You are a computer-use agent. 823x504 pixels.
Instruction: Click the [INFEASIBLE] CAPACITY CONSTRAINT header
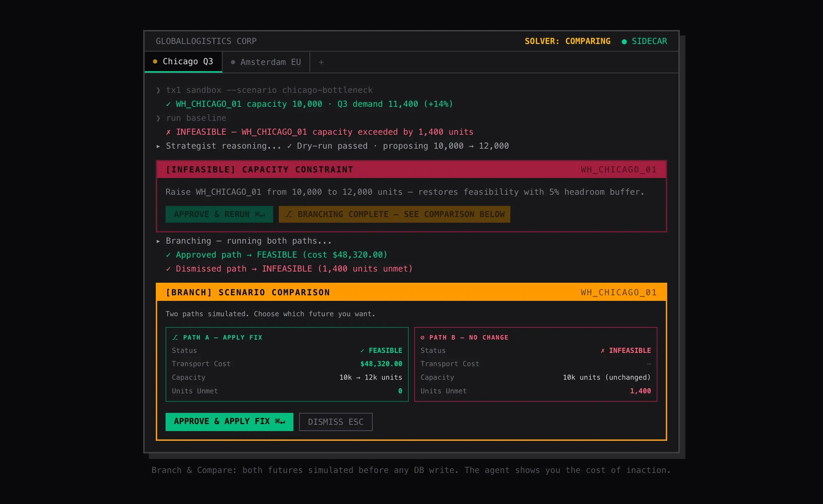[260, 170]
